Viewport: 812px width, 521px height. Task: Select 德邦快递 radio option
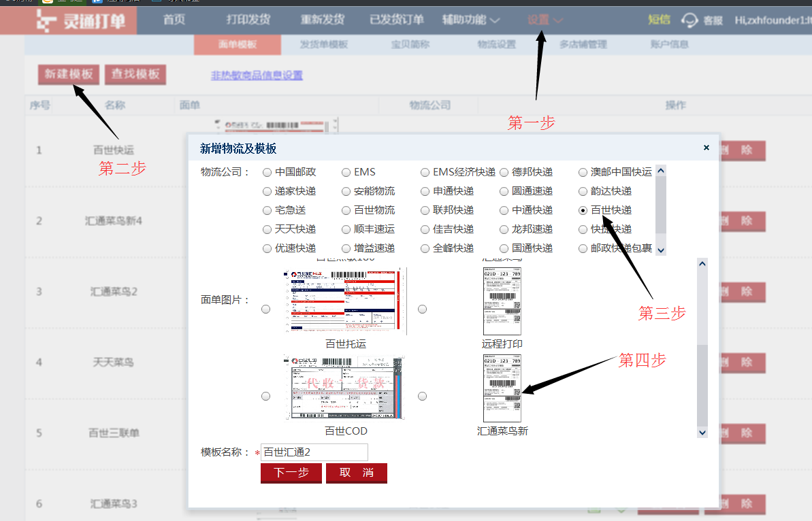click(504, 172)
